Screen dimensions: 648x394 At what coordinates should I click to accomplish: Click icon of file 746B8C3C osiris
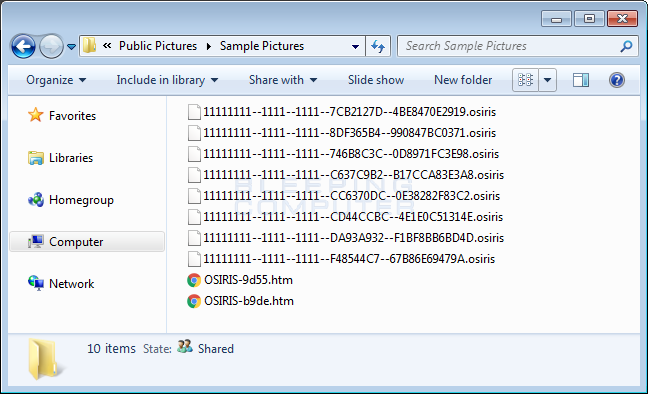194,154
